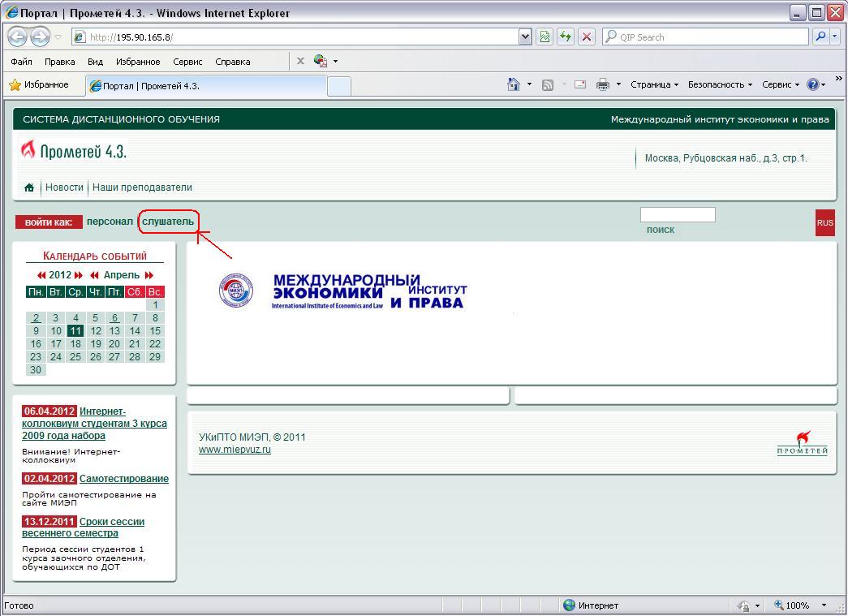This screenshot has height=616, width=848.
Task: Open the Вид menu
Action: coord(95,62)
